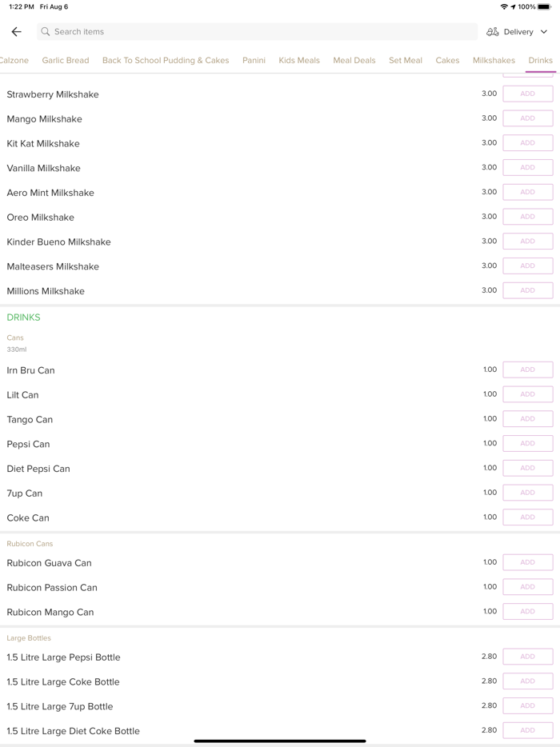Add Rubicon Mango Can to order

click(527, 612)
